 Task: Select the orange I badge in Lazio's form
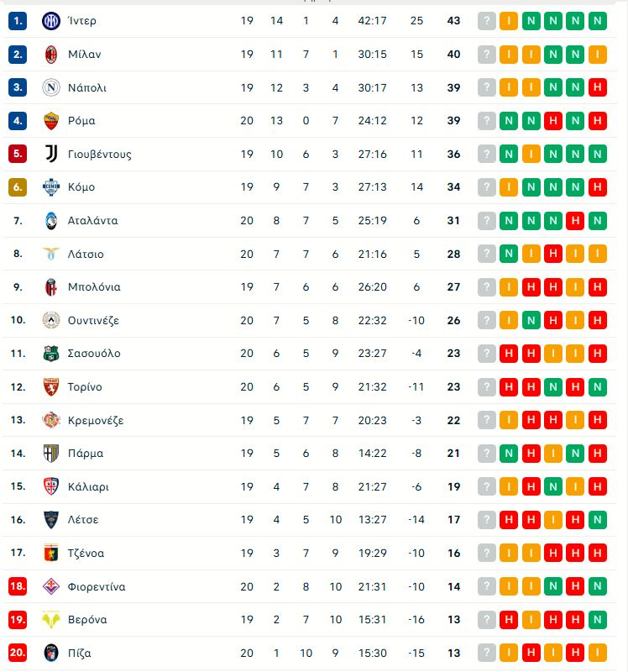pos(532,253)
